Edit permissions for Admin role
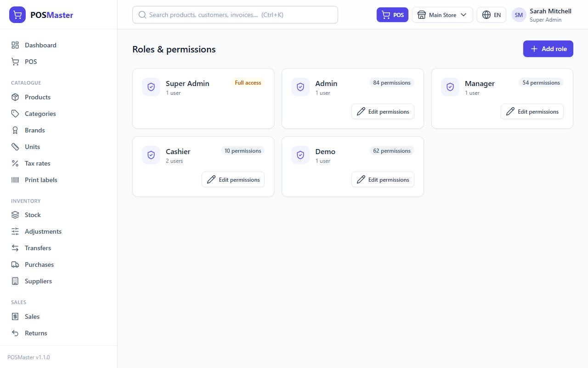 coord(383,111)
